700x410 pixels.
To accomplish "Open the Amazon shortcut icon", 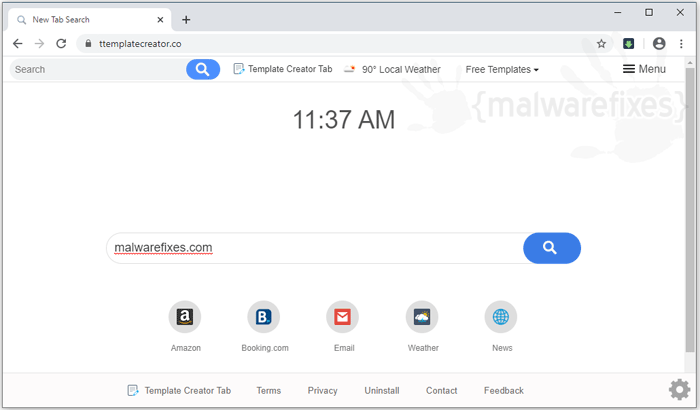I will [185, 317].
